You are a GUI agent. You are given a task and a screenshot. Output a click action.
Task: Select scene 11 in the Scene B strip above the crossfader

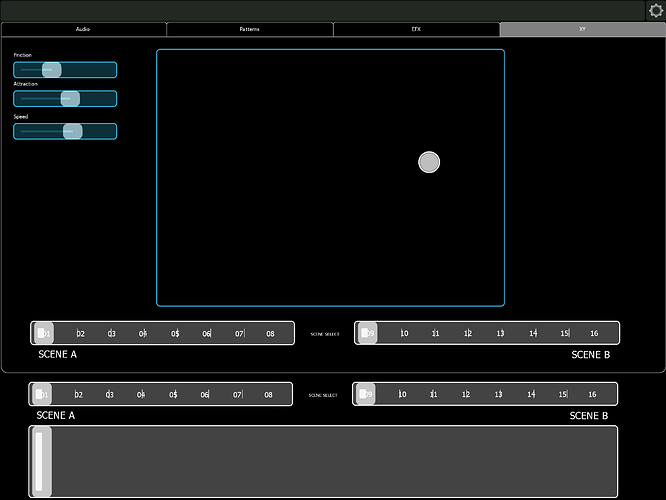click(434, 395)
